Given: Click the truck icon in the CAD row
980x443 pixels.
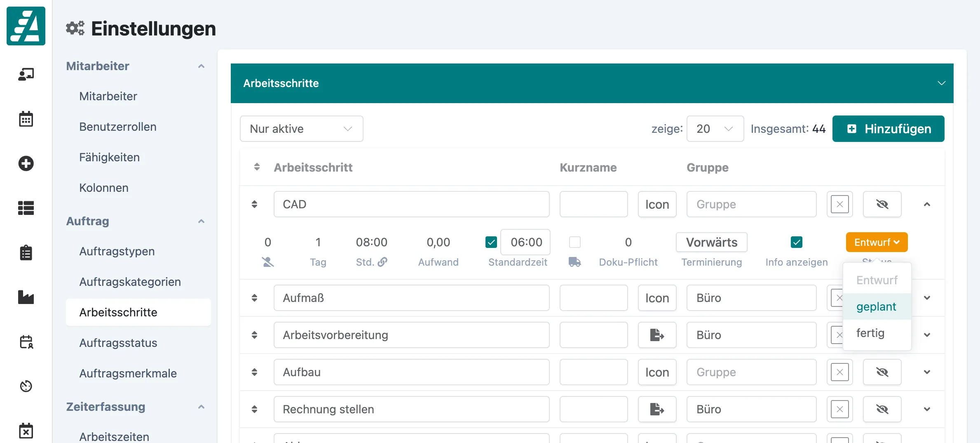Looking at the screenshot, I should (575, 262).
